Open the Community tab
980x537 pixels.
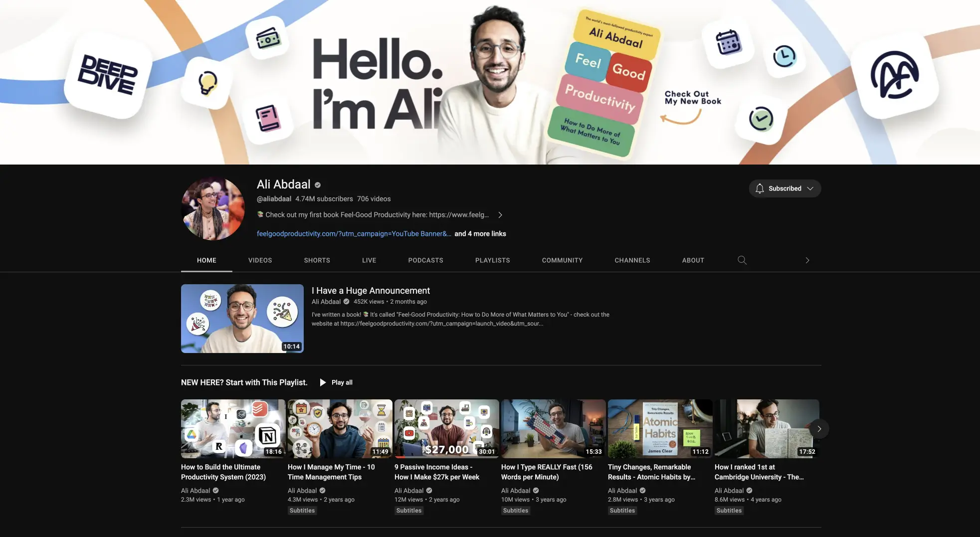(563, 260)
